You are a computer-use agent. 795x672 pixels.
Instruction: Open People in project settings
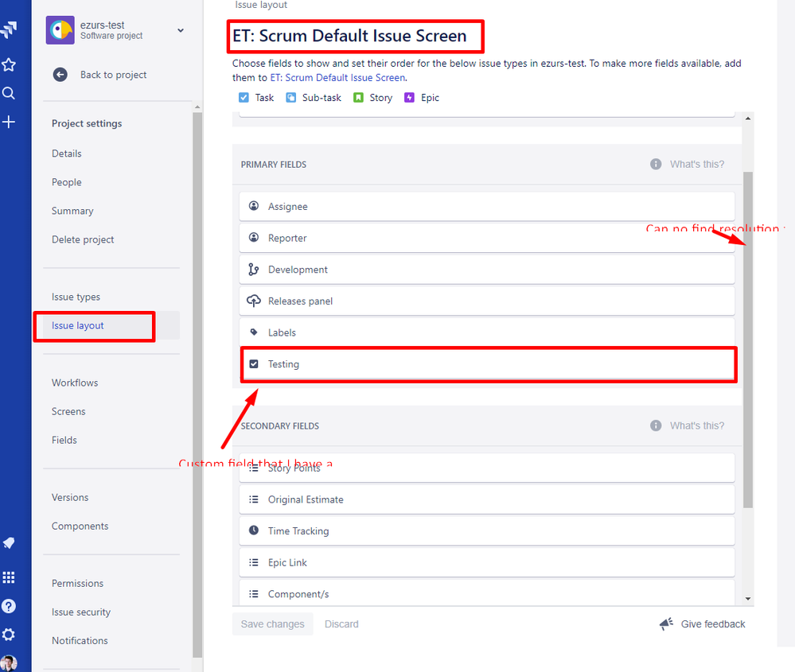click(x=66, y=182)
